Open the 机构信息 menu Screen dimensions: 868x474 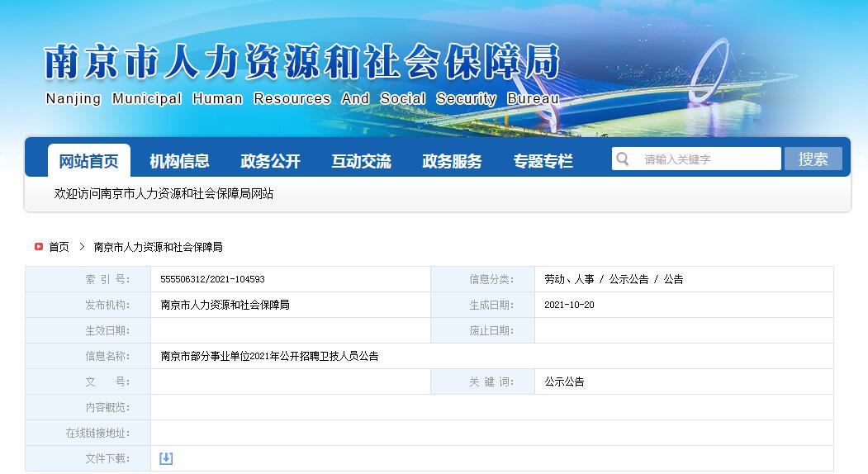point(179,161)
